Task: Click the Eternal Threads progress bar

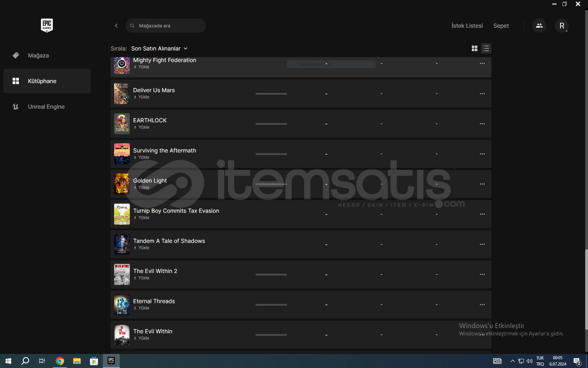Action: (271, 305)
